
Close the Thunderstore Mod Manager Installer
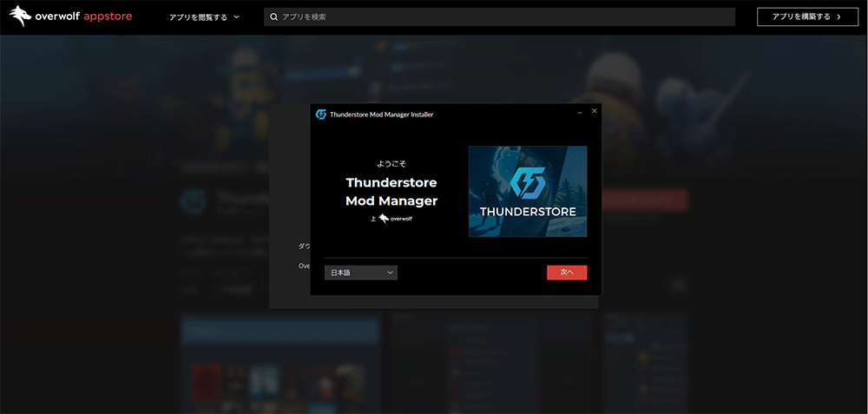[595, 111]
